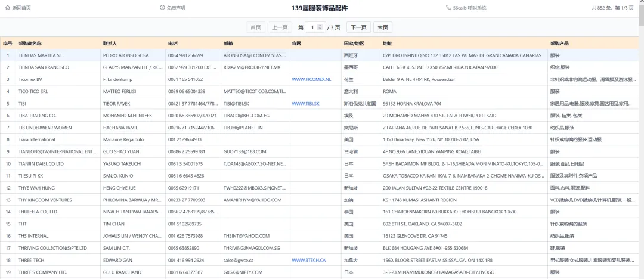
Task: Click the info icon beside 免责声明
Action: (162, 7)
